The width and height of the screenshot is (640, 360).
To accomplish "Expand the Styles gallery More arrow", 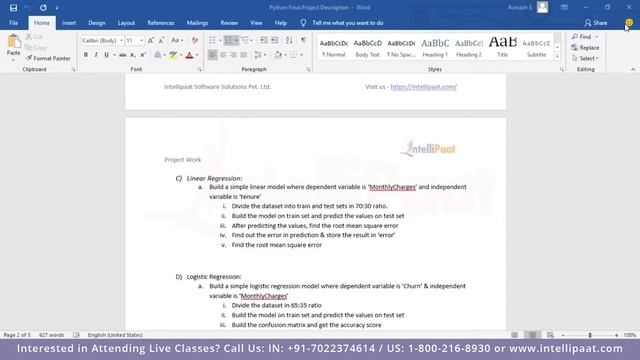I will pos(557,57).
